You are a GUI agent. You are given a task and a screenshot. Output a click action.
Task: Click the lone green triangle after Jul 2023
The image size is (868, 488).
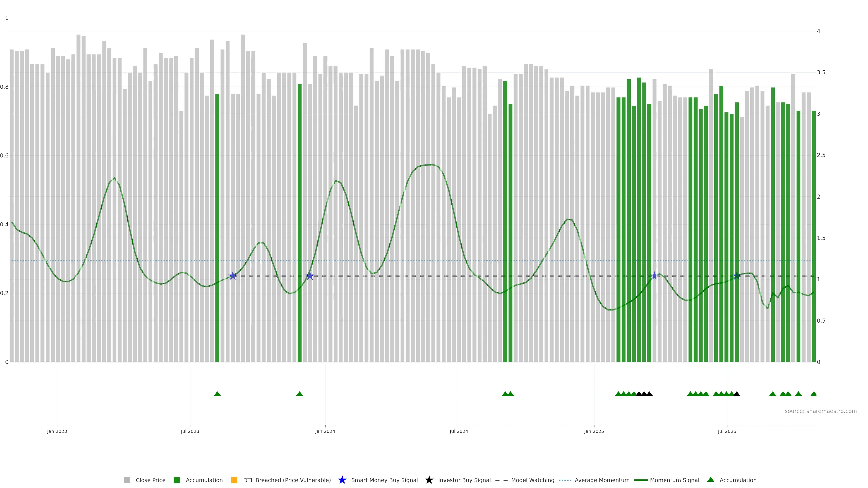click(217, 394)
